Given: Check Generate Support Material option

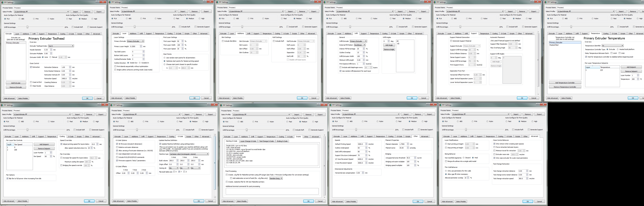Looking at the screenshot, I should (x=451, y=41).
